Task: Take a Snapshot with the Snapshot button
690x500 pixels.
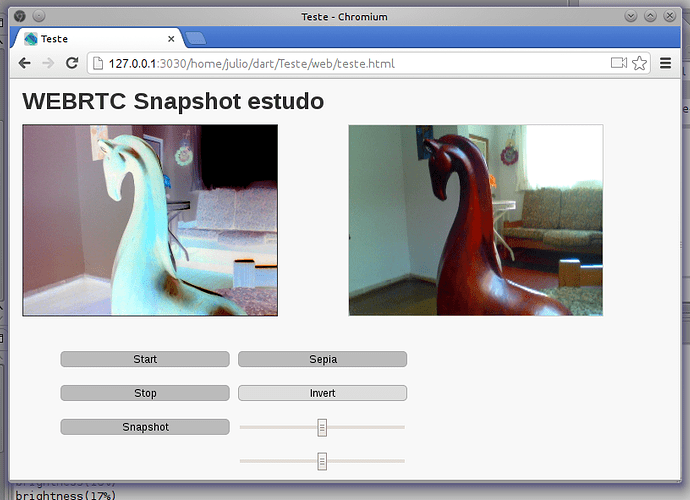Action: (145, 427)
